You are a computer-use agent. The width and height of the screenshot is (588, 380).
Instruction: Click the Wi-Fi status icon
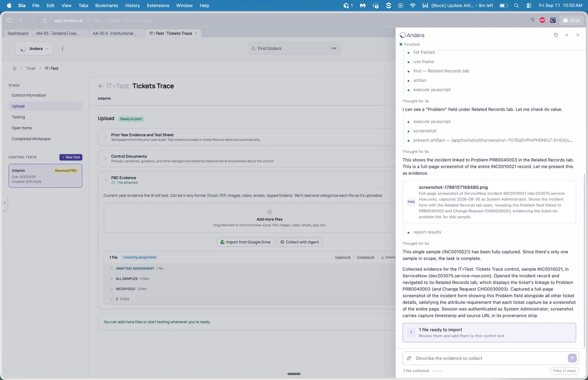(413, 6)
